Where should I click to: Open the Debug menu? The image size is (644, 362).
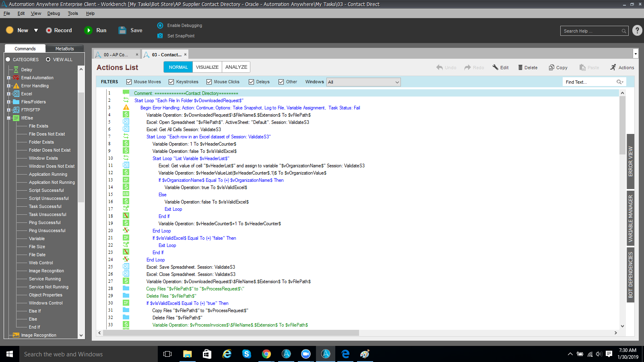pos(54,13)
